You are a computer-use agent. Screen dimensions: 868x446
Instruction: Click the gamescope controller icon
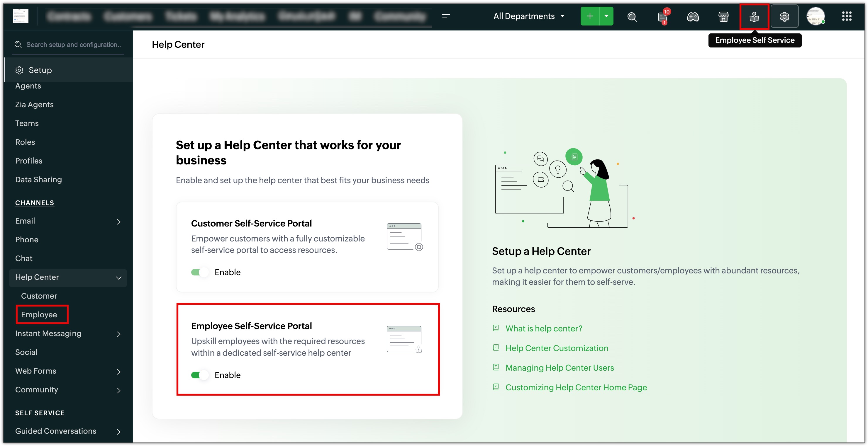[693, 16]
